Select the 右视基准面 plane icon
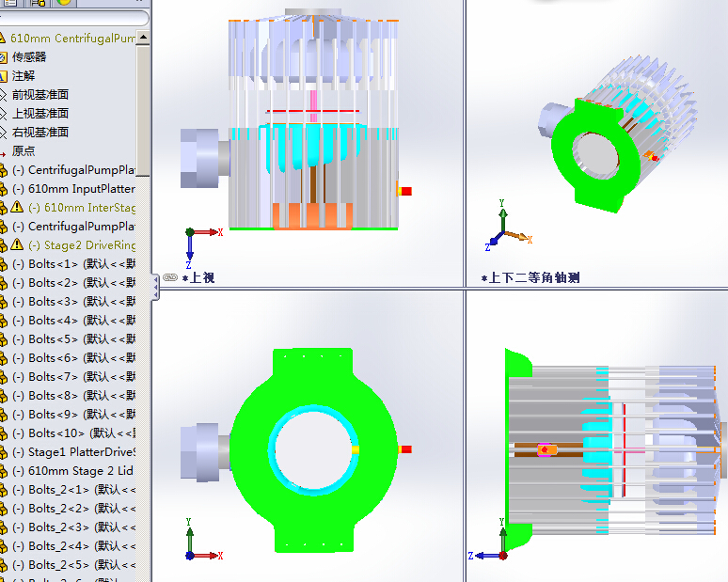728x582 pixels. pos(3,133)
